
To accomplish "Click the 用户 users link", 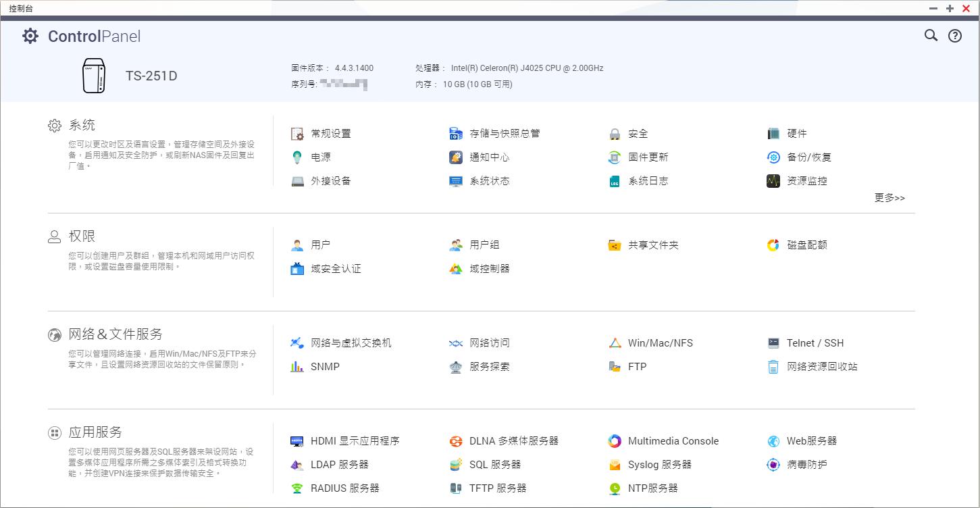I will click(320, 245).
